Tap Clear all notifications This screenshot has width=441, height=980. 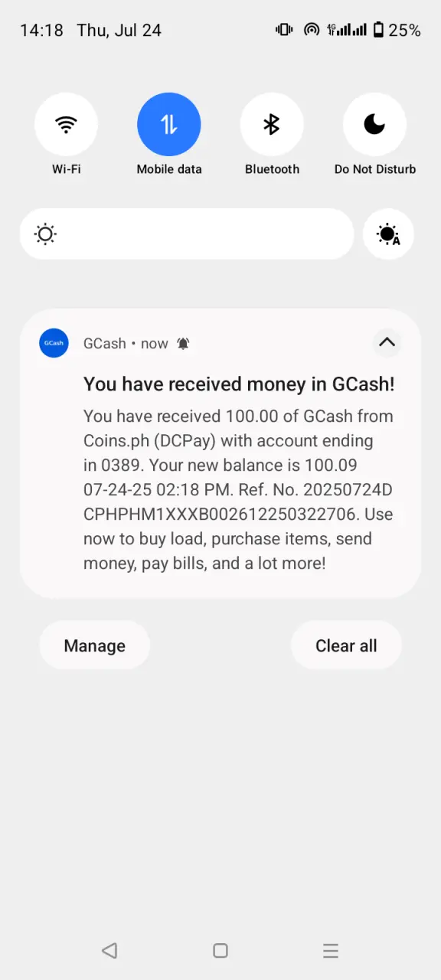click(346, 645)
